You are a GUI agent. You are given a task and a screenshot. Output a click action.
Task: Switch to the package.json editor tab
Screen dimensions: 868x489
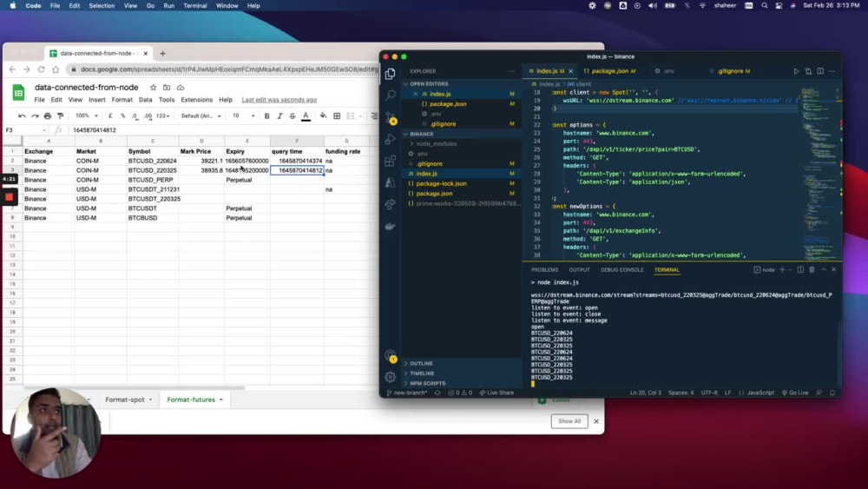(x=609, y=71)
